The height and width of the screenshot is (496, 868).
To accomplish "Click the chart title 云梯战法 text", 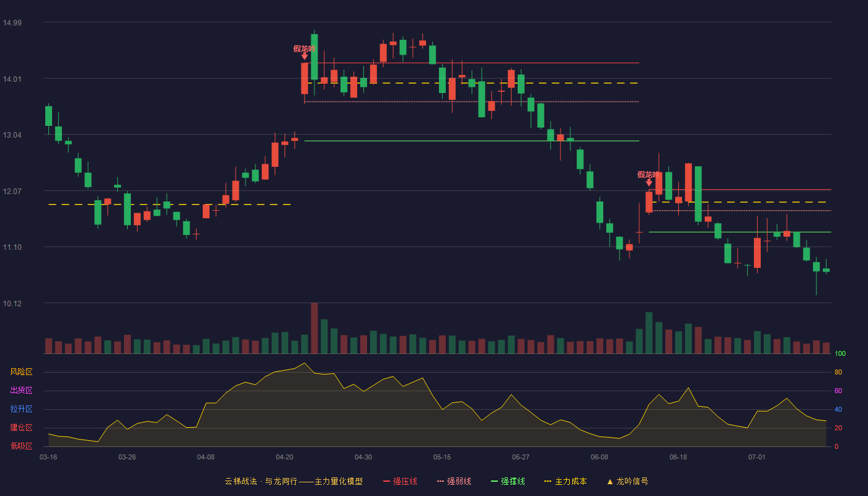I will pos(241,481).
